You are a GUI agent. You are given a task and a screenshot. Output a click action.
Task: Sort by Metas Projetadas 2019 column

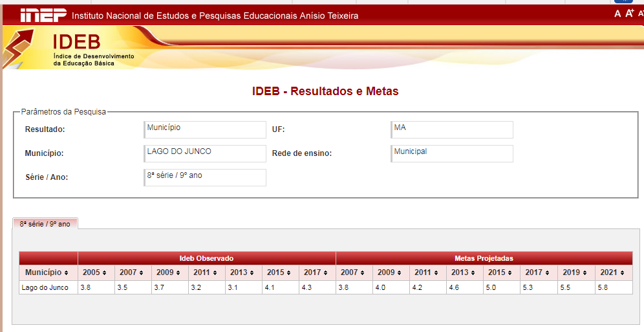(x=576, y=272)
